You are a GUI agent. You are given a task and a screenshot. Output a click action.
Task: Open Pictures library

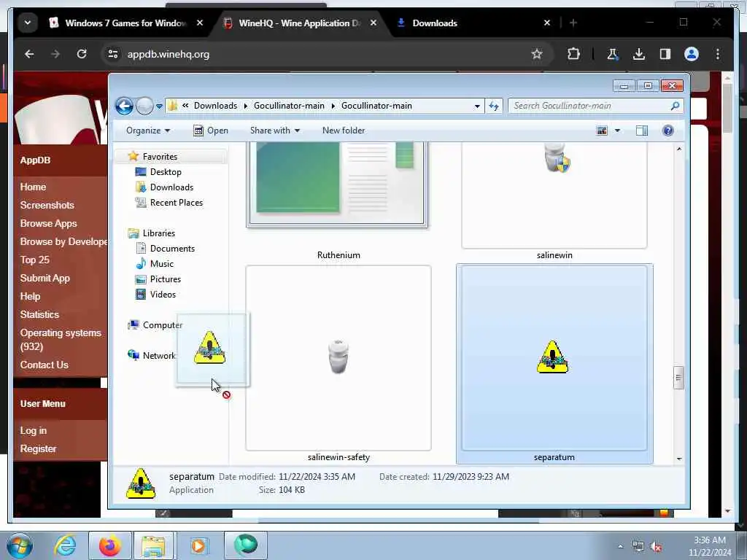coord(166,279)
